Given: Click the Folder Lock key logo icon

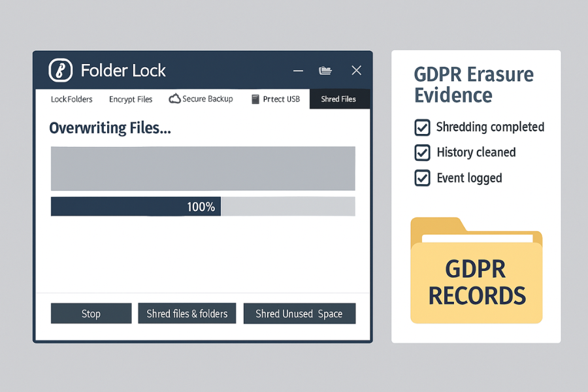Looking at the screenshot, I should point(61,70).
